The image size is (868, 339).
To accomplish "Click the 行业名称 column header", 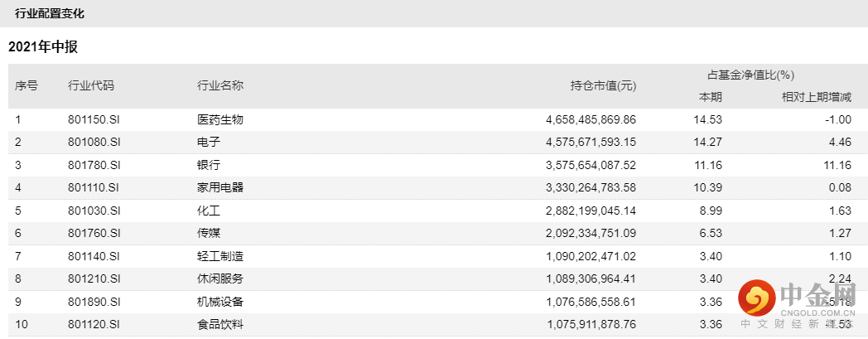I will [220, 85].
